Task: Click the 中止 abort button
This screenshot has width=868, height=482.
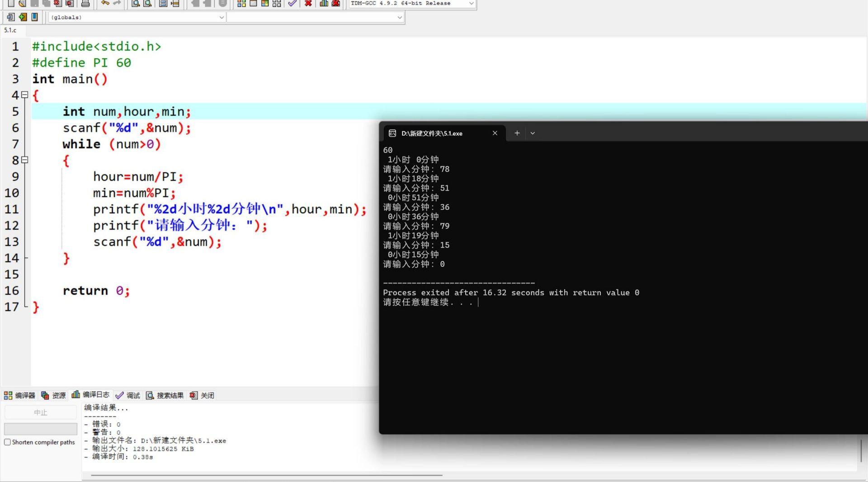Action: 41,412
